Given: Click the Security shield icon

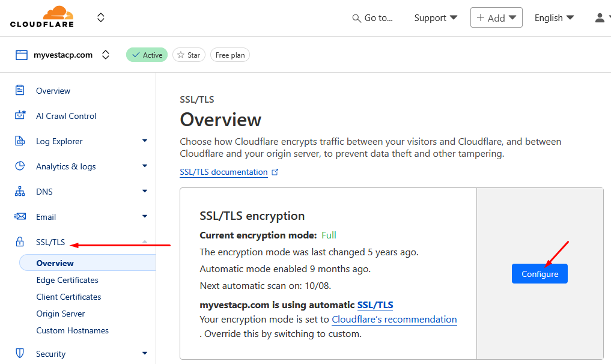Looking at the screenshot, I should tap(20, 353).
